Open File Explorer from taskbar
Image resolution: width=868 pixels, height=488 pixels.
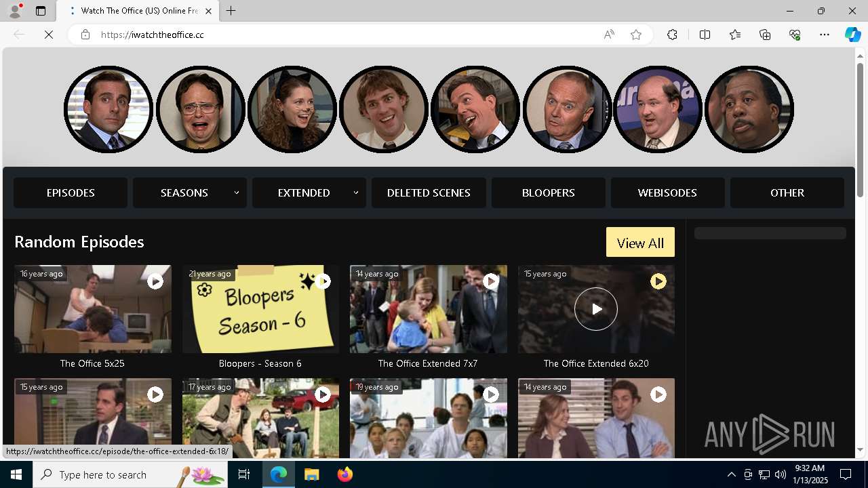[x=312, y=474]
